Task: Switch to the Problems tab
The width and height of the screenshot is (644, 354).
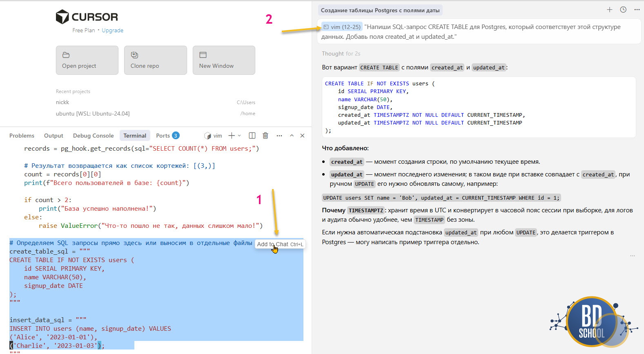Action: click(x=22, y=136)
